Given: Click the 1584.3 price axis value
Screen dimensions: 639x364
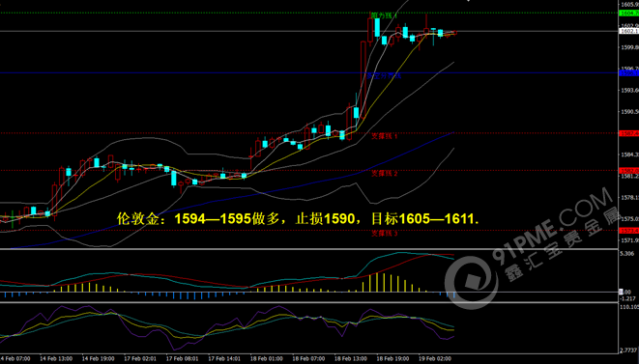Looking at the screenshot, I should coord(629,154).
